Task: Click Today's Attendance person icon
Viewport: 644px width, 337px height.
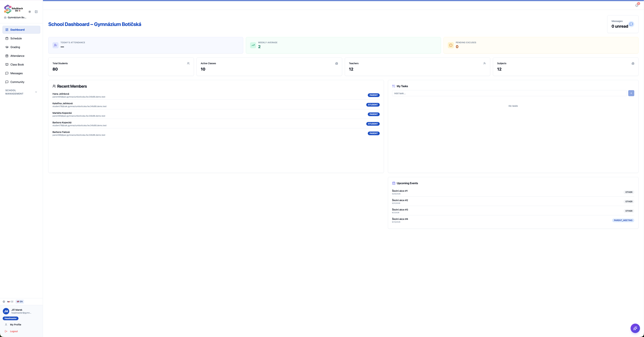Action: (x=56, y=45)
